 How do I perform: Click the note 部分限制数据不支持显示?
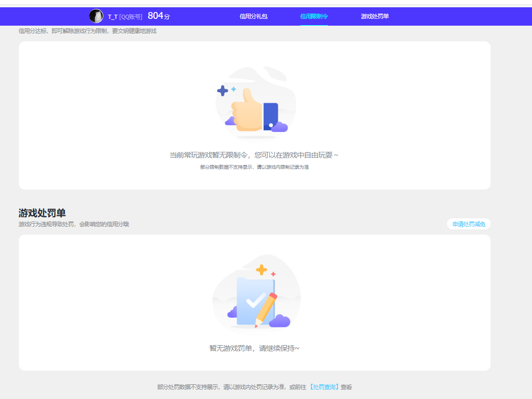[x=226, y=167]
